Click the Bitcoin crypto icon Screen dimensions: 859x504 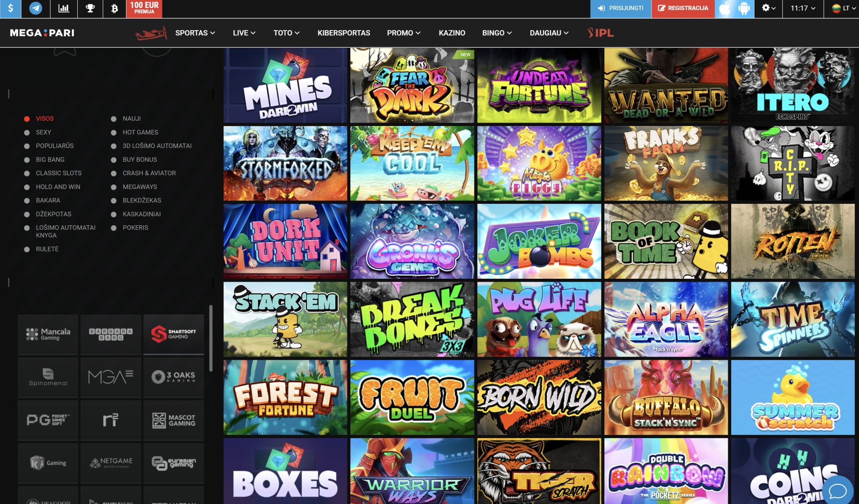click(115, 9)
